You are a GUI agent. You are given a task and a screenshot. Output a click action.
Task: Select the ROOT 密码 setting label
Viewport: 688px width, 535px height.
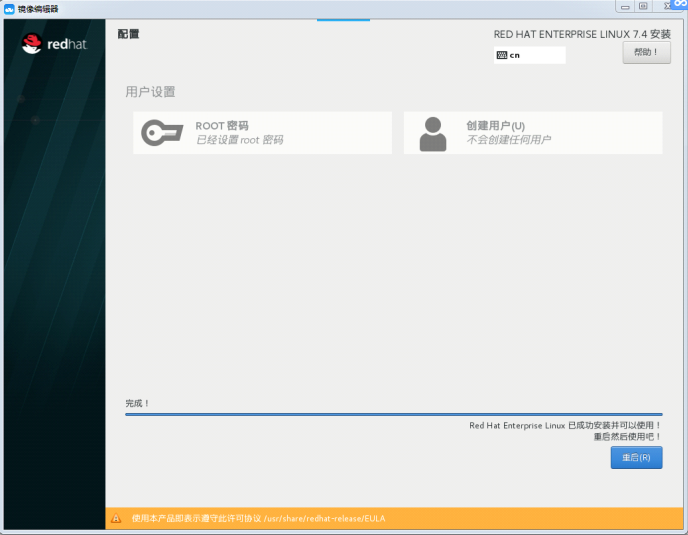click(x=222, y=126)
